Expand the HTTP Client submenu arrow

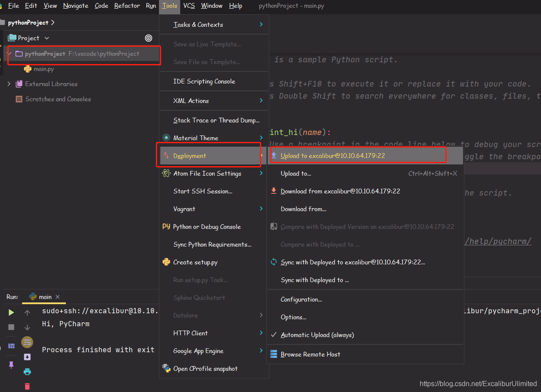261,333
